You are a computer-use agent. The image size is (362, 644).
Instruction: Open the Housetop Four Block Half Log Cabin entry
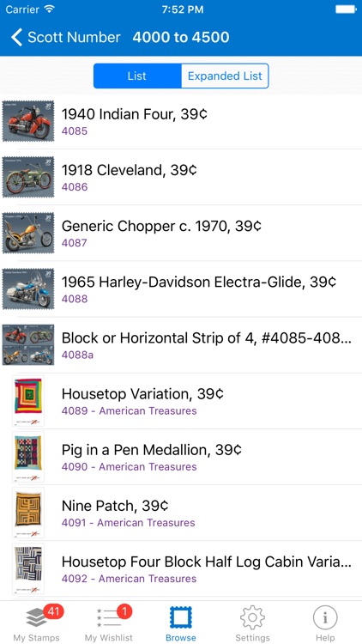[181, 568]
